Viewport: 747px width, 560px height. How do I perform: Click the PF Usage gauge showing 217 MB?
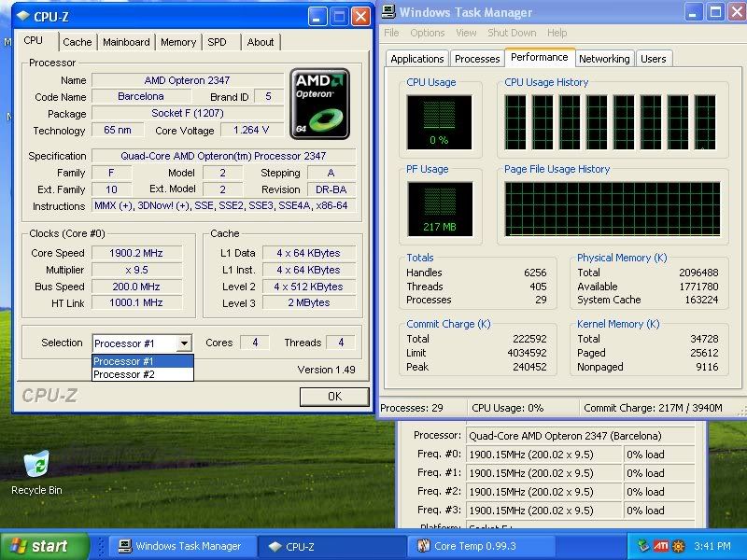(440, 209)
